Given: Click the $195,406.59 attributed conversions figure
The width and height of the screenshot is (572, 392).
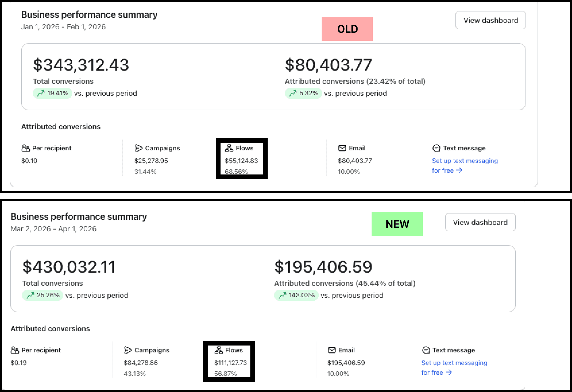Looking at the screenshot, I should pos(323,267).
